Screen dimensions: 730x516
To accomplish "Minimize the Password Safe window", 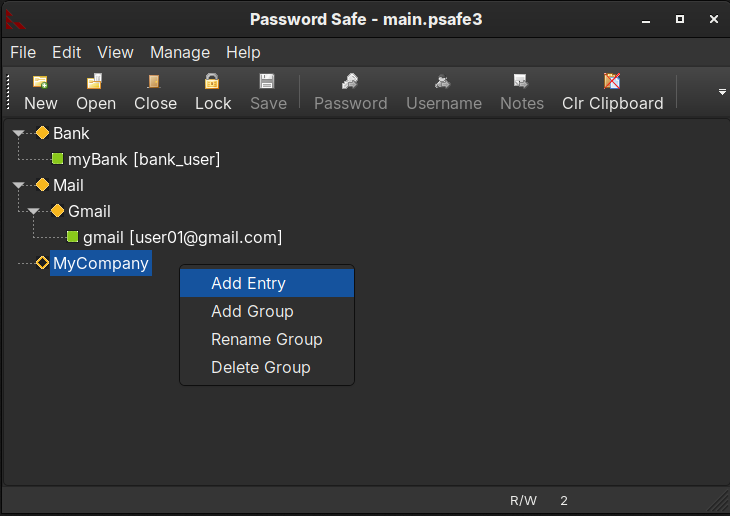I will point(646,20).
